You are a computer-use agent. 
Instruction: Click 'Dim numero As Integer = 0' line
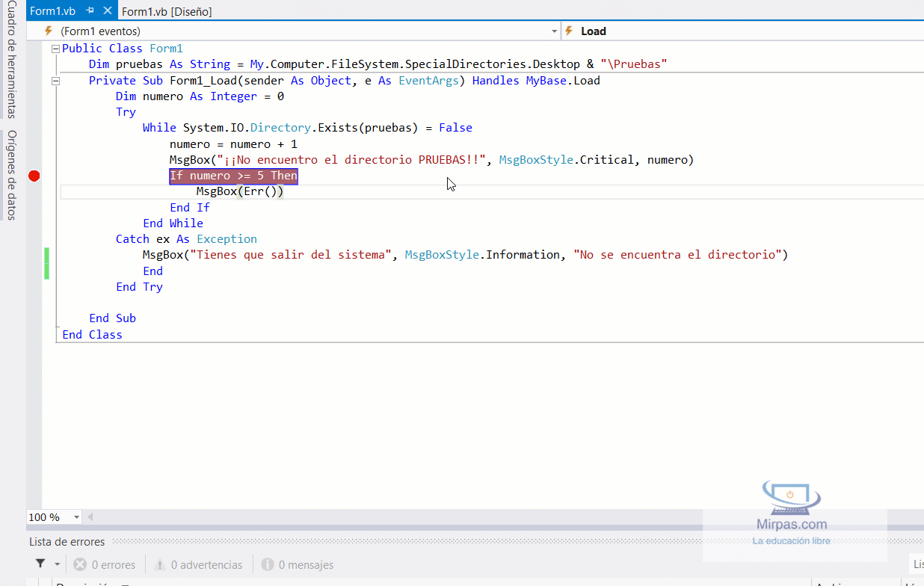pos(200,96)
